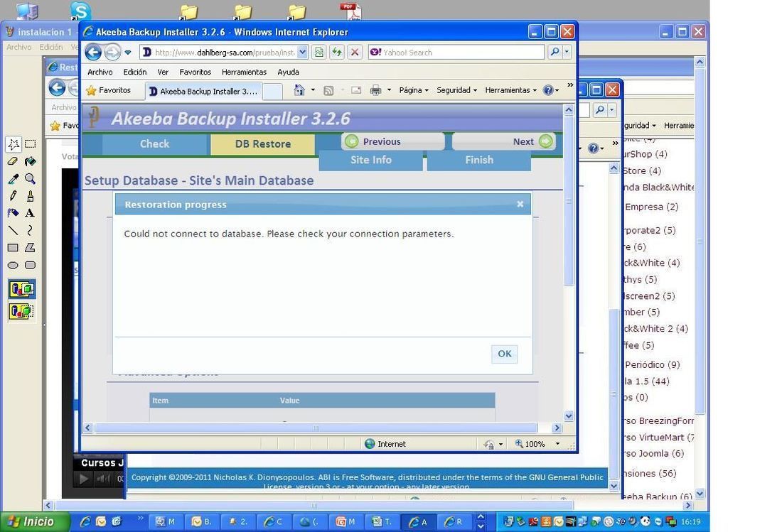Enable transparent selection option in Paint toolbox

tap(21, 311)
